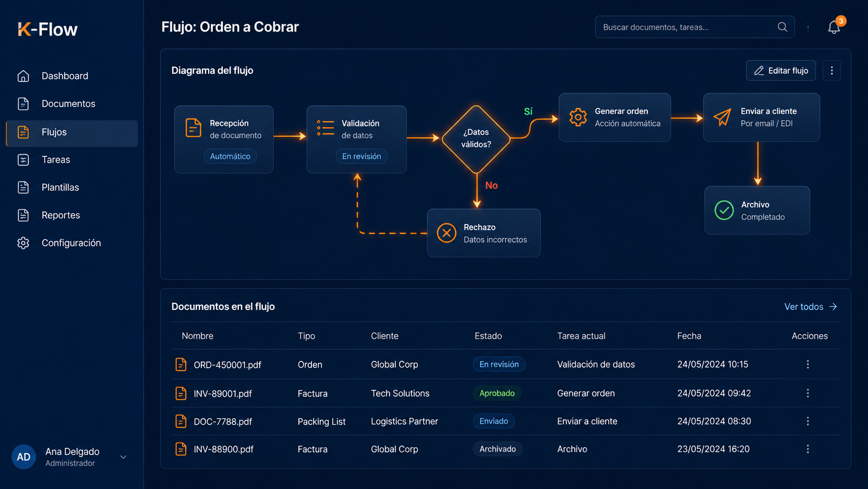Click the Generar orden gear icon

[x=578, y=117]
